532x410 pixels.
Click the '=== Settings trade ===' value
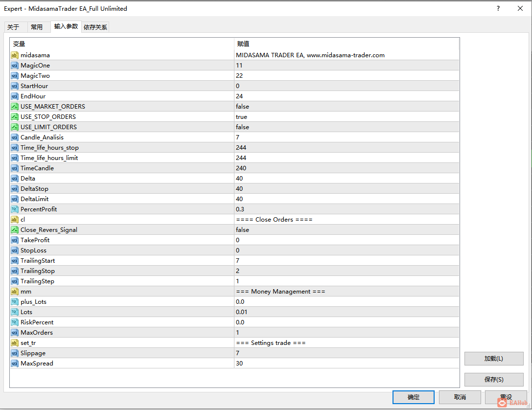tap(271, 343)
